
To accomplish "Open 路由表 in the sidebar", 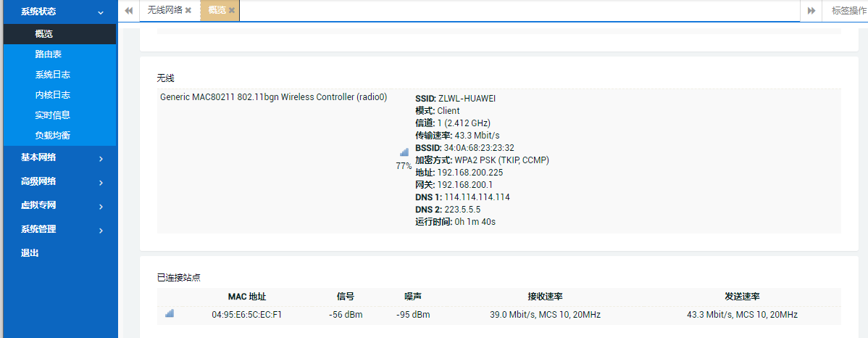I will [52, 54].
